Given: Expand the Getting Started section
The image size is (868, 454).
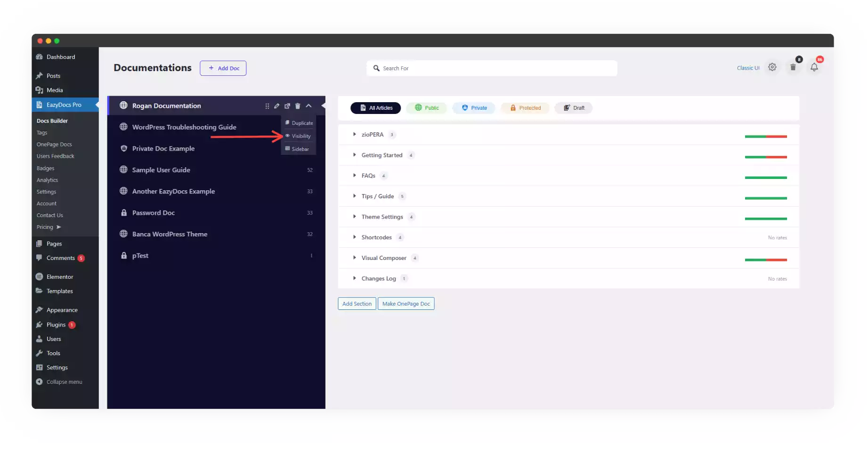Looking at the screenshot, I should [355, 155].
